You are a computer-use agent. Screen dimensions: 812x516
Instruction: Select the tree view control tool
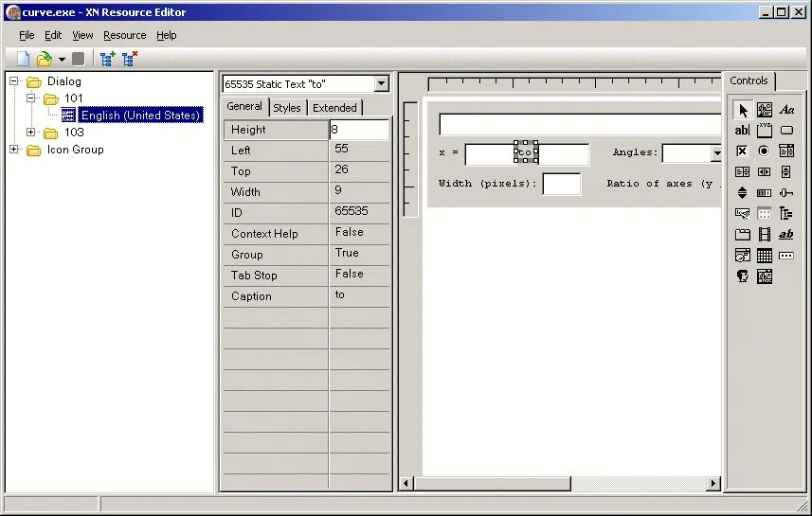786,213
